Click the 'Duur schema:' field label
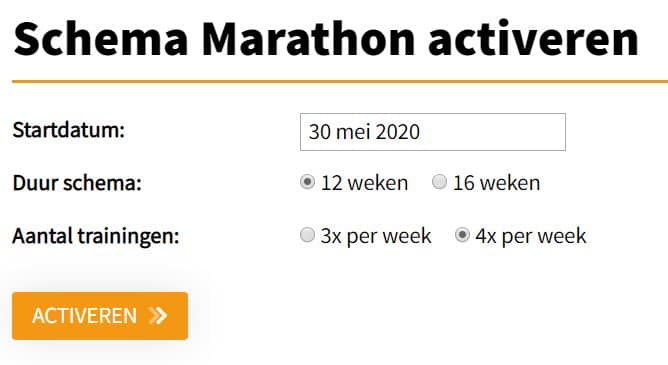Viewport: 668px width, 365px height. point(77,183)
